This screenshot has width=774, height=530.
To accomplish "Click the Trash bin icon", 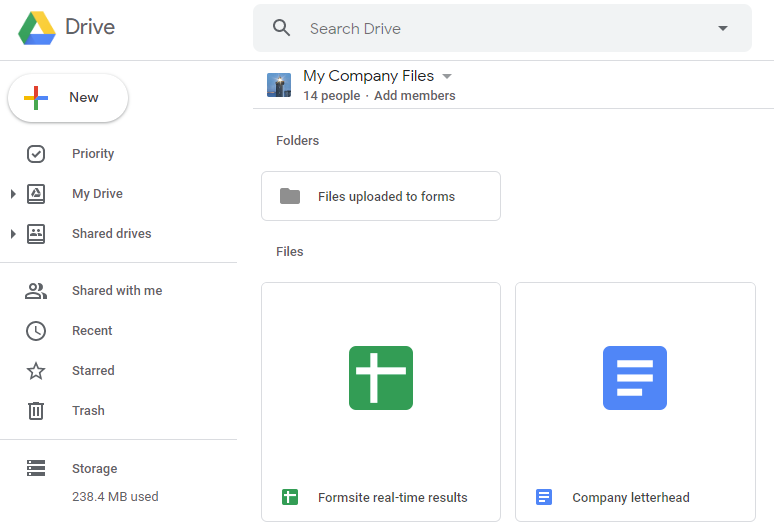I will coord(36,411).
